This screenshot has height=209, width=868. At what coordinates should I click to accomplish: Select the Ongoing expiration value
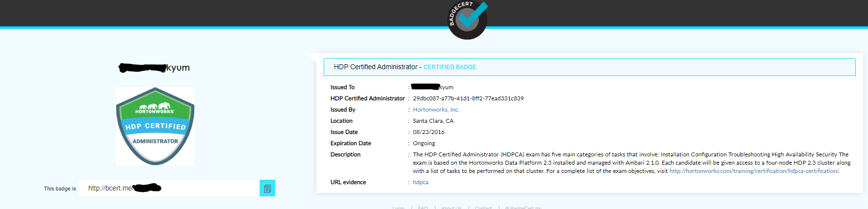[x=424, y=143]
